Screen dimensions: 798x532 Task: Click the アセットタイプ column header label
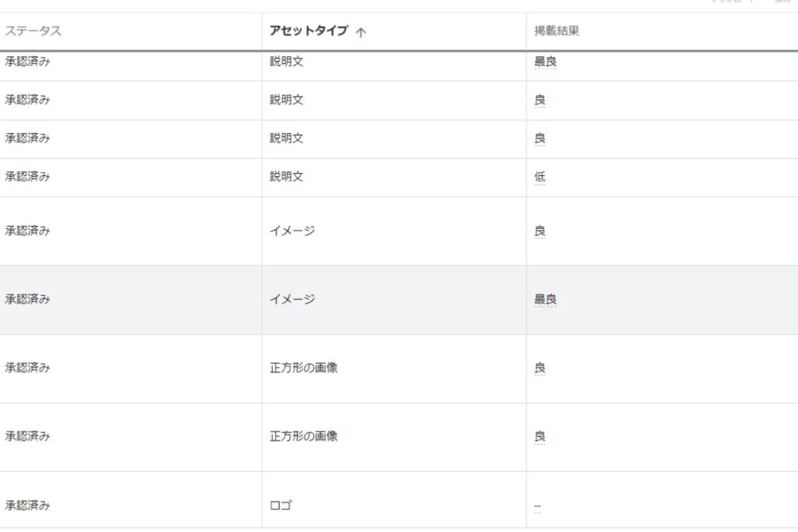click(x=309, y=32)
